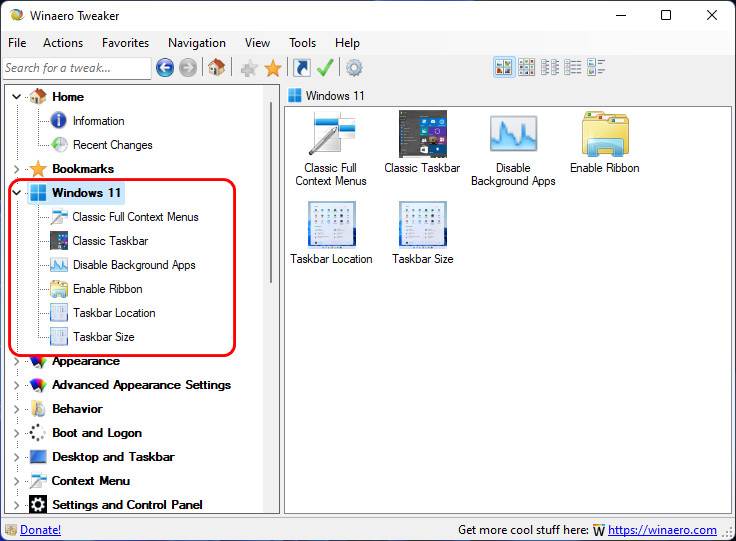Image resolution: width=736 pixels, height=541 pixels.
Task: Expand the Behavior tree node
Action: click(16, 409)
